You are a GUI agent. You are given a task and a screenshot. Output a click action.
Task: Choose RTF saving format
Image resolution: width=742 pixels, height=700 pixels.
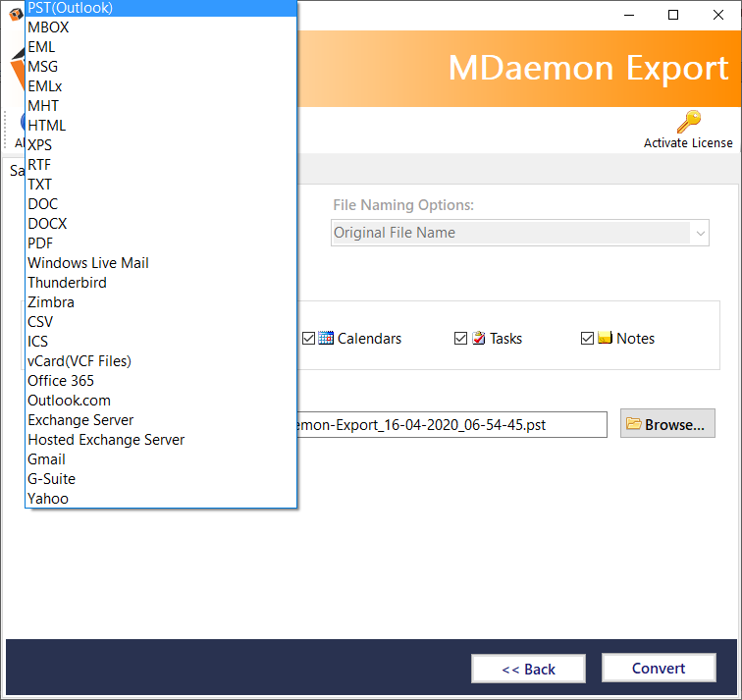[x=161, y=165]
